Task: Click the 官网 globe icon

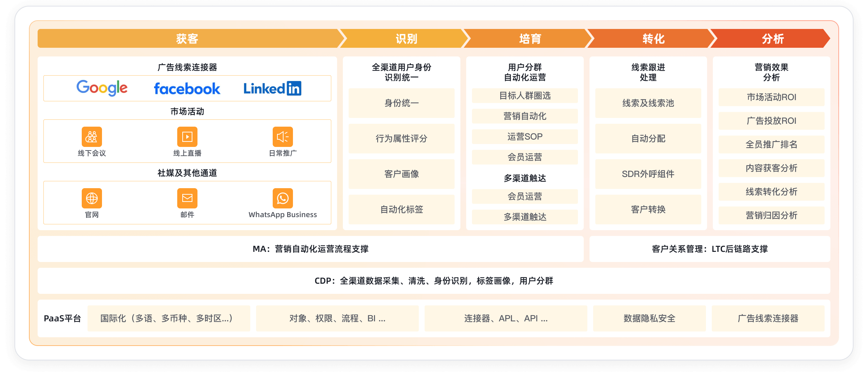Action: tap(92, 198)
